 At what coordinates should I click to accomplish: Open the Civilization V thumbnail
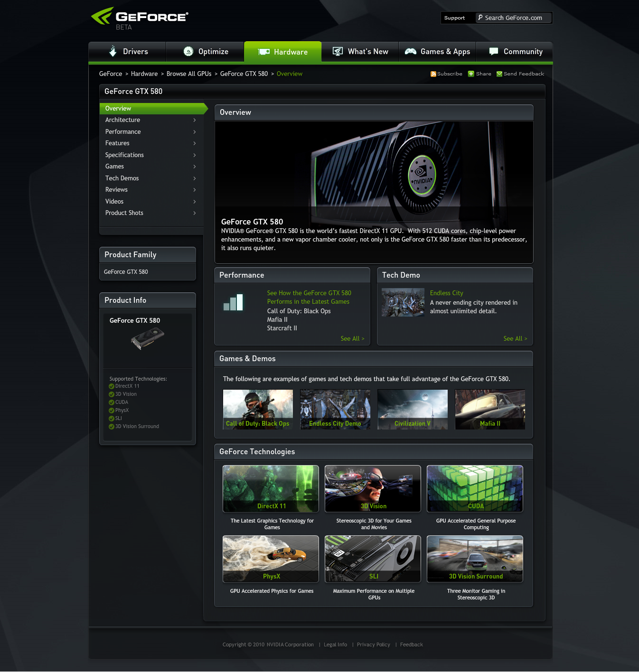(413, 410)
